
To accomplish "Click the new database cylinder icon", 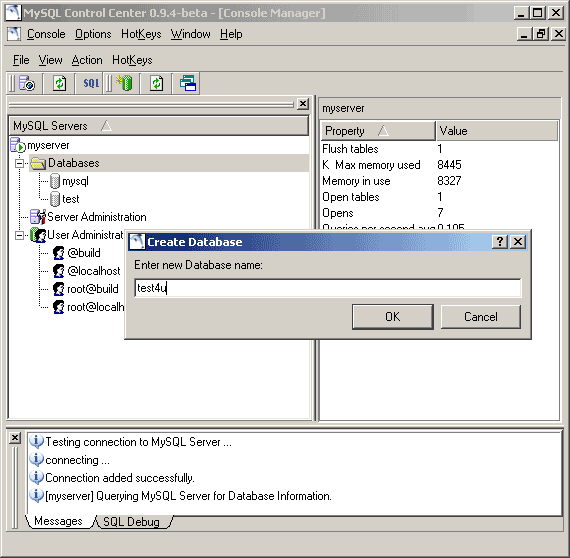I will tap(125, 83).
